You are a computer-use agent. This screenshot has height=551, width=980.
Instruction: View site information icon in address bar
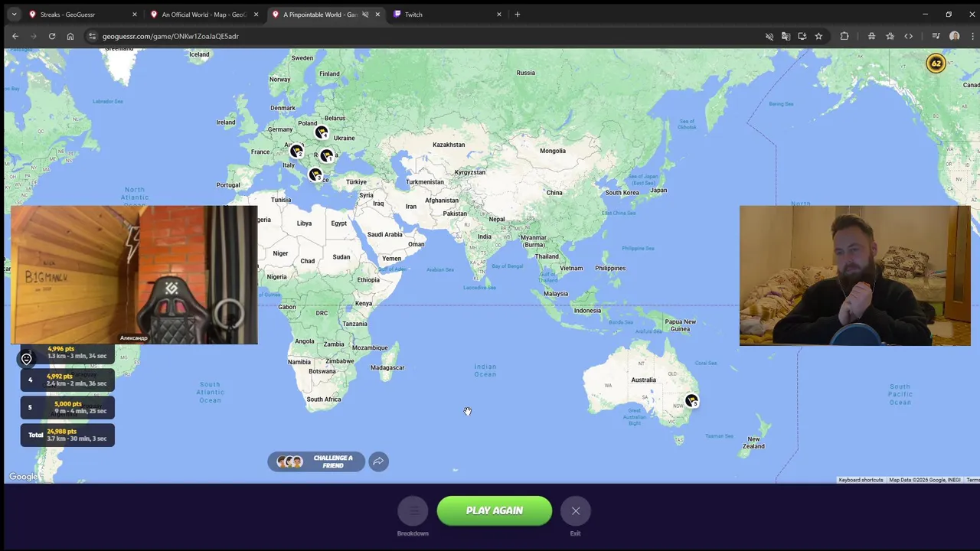92,36
